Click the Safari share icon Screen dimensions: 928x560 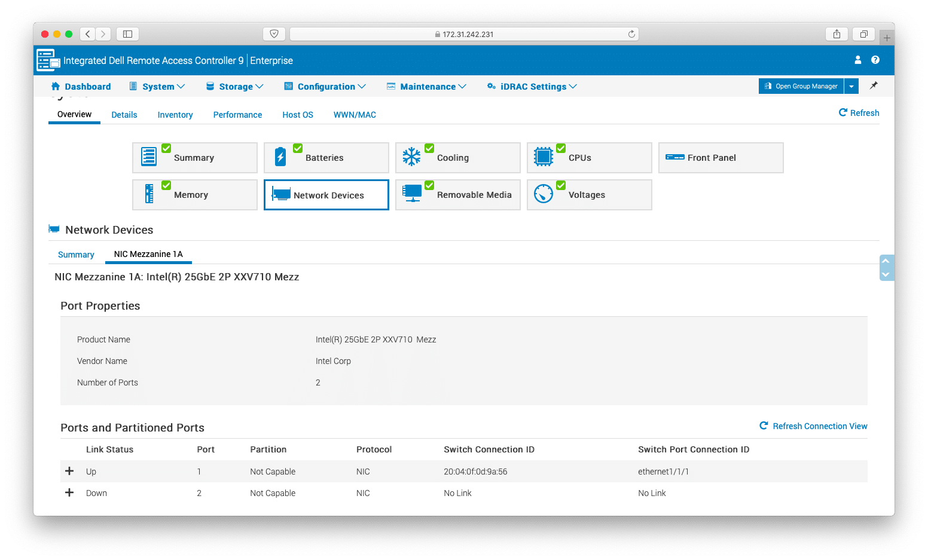(837, 34)
